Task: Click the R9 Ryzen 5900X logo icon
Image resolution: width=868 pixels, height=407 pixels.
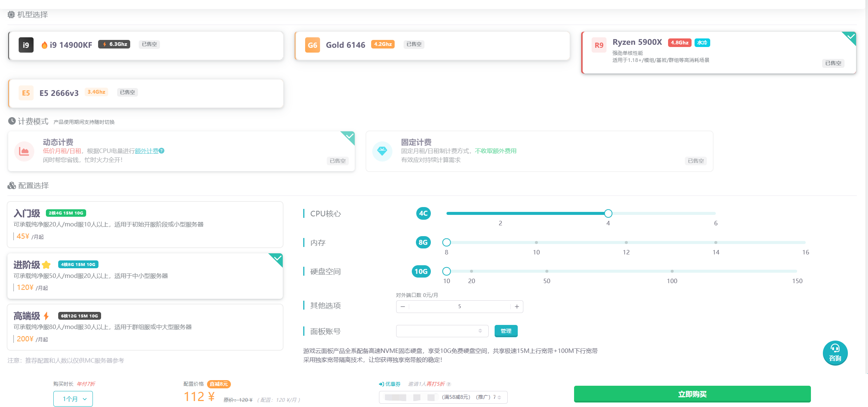Action: pos(599,45)
